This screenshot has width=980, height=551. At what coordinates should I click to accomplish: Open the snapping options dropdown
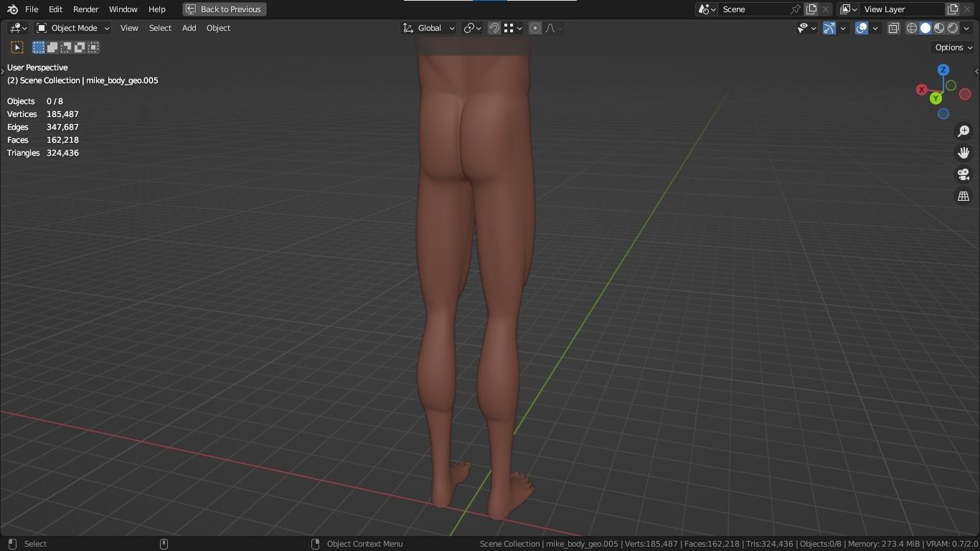tap(512, 28)
